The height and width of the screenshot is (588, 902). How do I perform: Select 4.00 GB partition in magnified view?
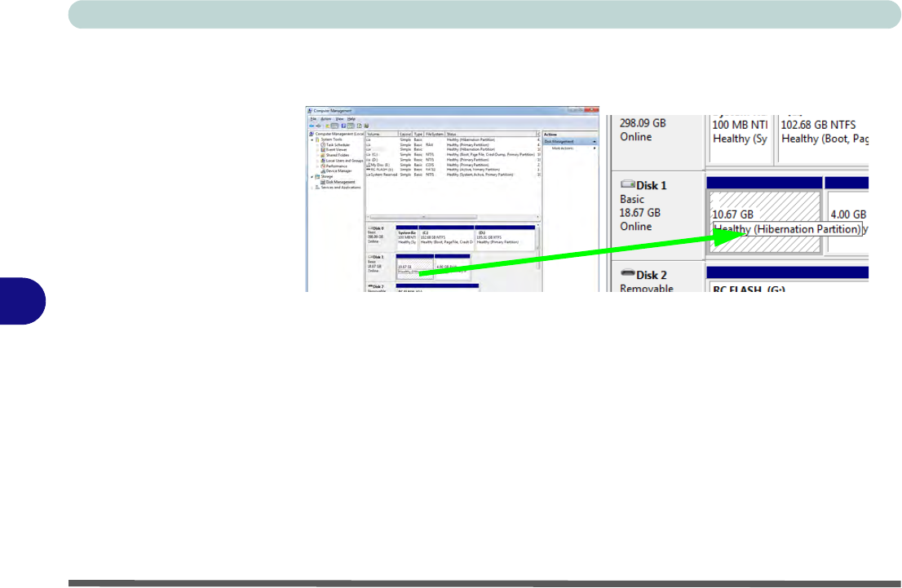(x=848, y=214)
